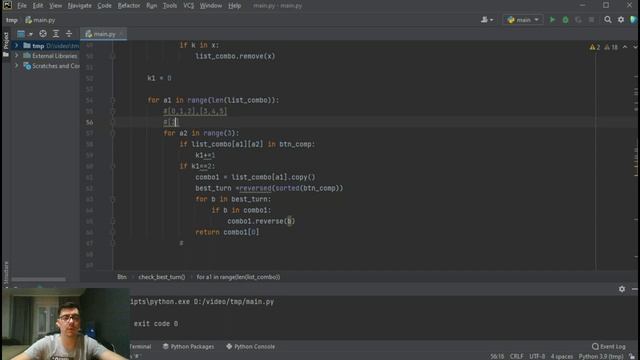The width and height of the screenshot is (640, 360).
Task: Click the list_combo.remove(x) code line
Action: [x=235, y=56]
